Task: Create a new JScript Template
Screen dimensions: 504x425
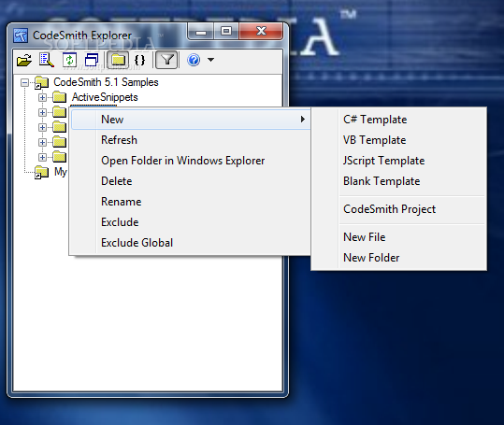Action: pos(399,161)
